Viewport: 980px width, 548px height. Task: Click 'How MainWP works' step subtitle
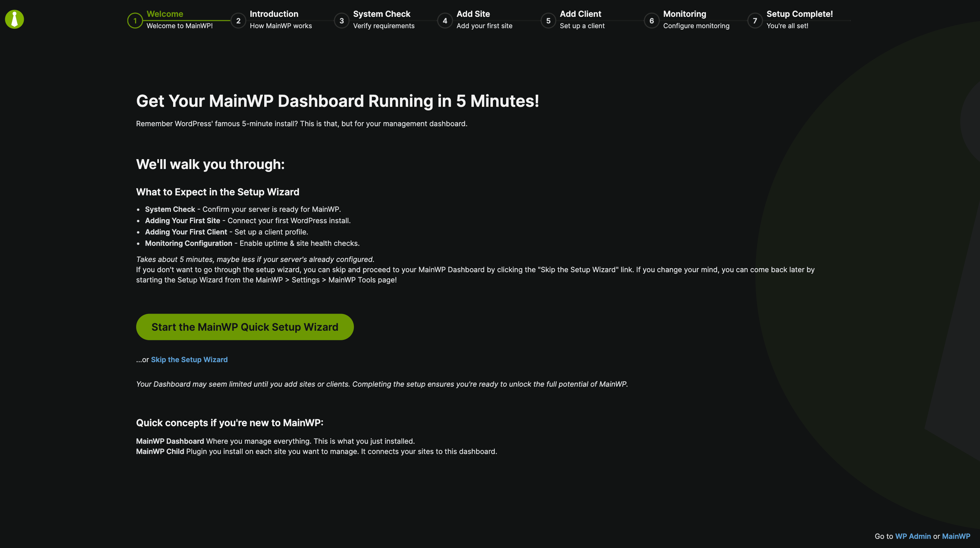(x=281, y=26)
